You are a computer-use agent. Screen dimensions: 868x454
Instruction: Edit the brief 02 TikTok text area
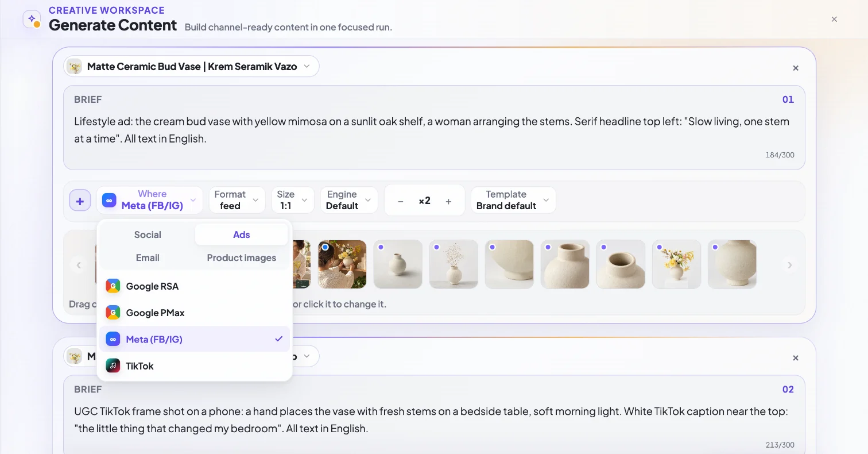(x=434, y=420)
